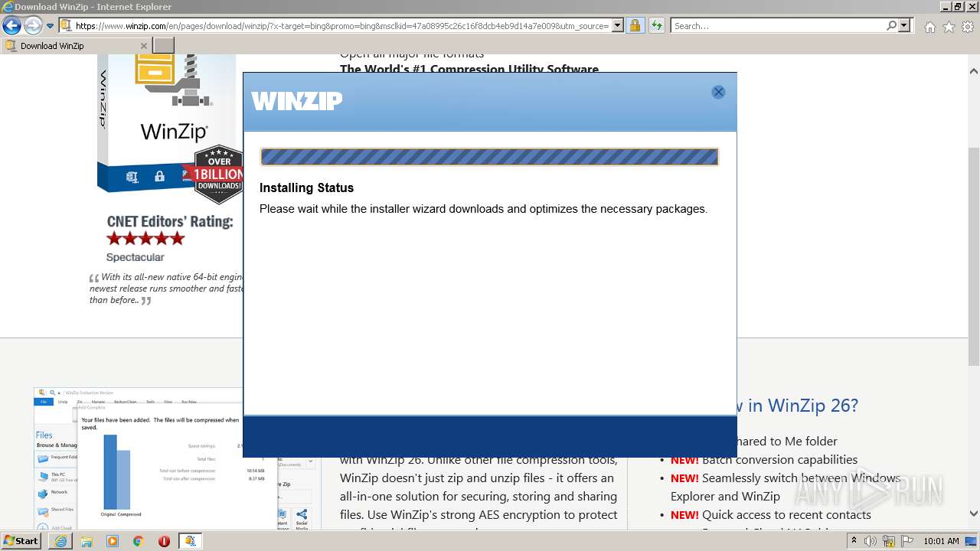Click the WinZip URL in address bar
Viewport: 980px width, 551px height.
click(342, 26)
